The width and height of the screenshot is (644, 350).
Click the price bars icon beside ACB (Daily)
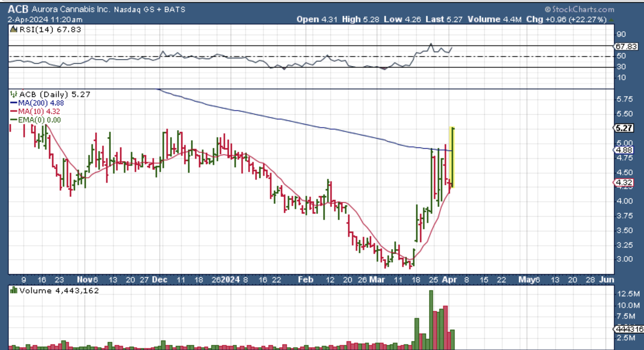tap(14, 94)
